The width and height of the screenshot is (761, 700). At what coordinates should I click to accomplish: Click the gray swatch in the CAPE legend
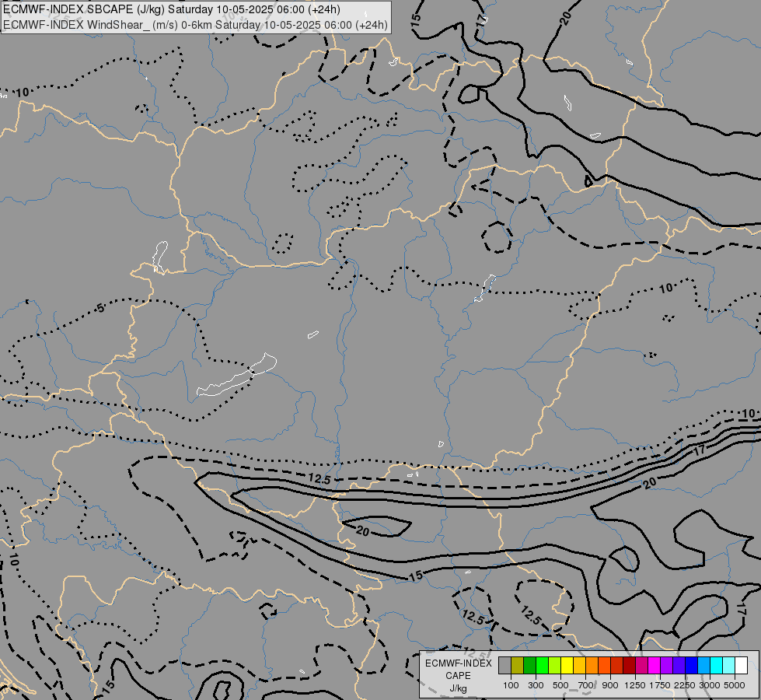(x=504, y=666)
